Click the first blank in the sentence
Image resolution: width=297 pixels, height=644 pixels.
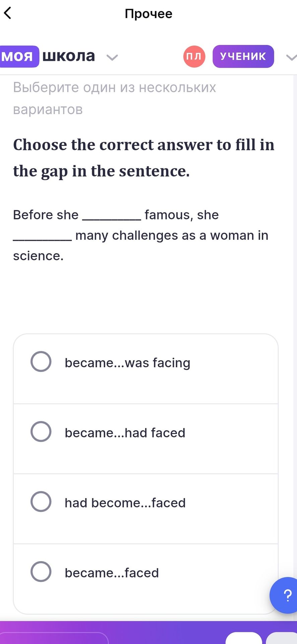click(112, 217)
